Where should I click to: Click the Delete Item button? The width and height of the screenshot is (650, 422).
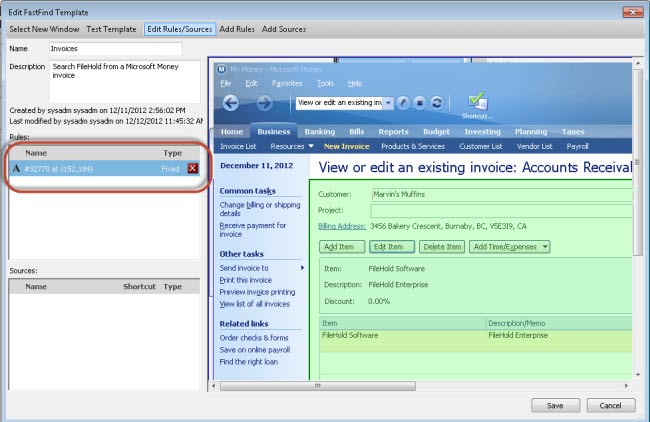pyautogui.click(x=442, y=247)
